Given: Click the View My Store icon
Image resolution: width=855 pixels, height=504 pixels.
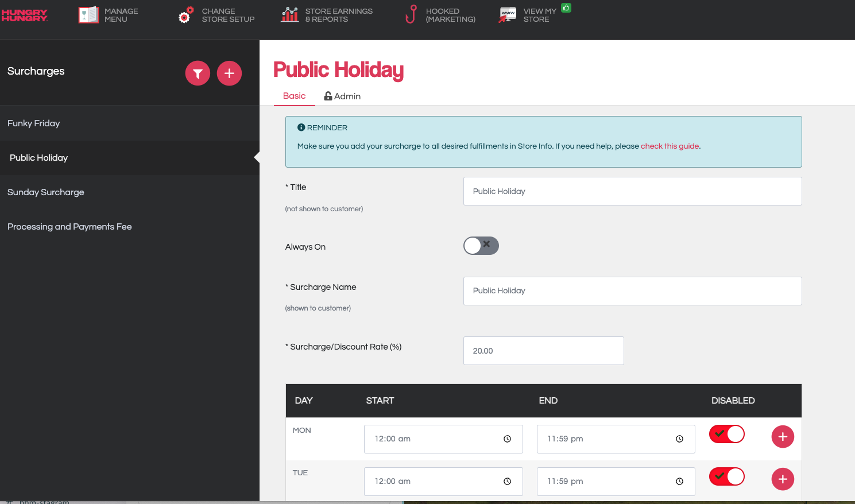Looking at the screenshot, I should pos(508,15).
